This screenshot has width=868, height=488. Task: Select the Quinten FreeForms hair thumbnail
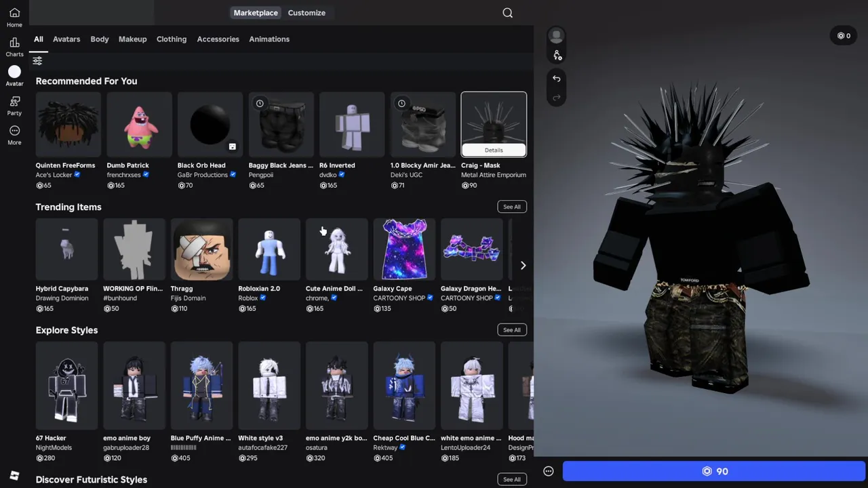pyautogui.click(x=68, y=125)
